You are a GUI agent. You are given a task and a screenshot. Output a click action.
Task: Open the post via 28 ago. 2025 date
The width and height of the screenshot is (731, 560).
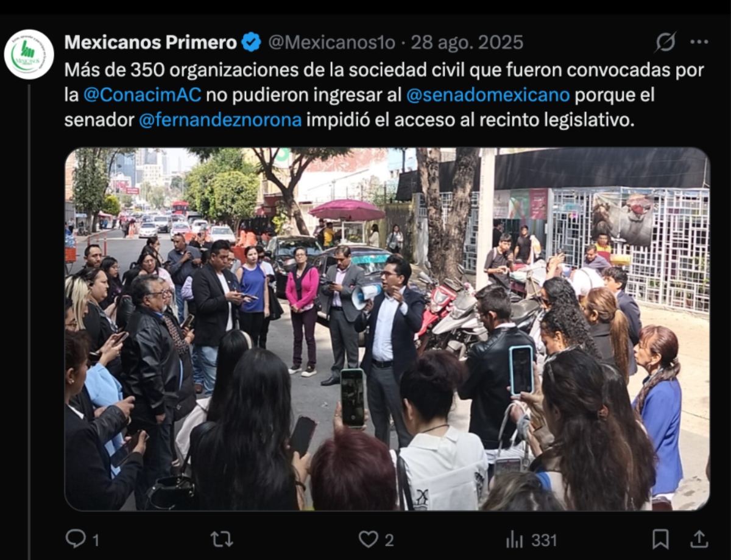[467, 42]
